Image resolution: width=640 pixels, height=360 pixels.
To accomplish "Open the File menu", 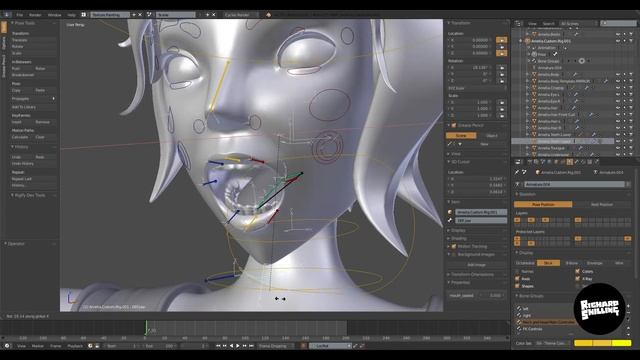I will (x=20, y=15).
